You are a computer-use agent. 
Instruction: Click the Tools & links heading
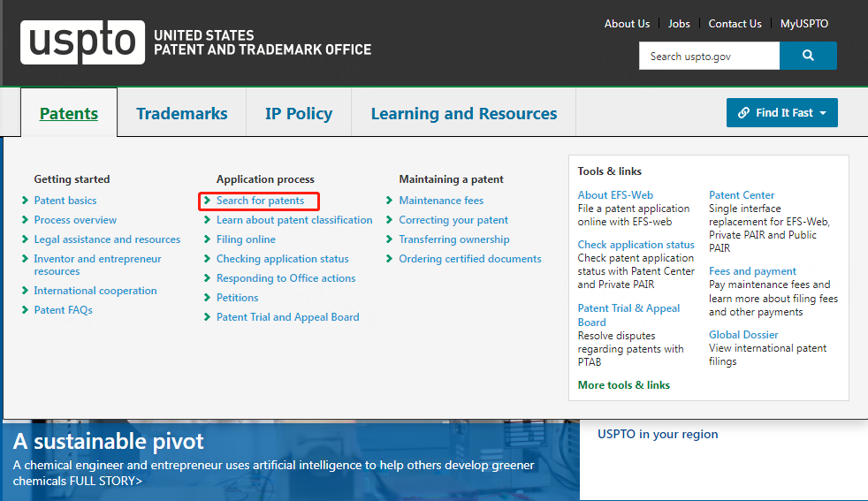pos(610,171)
